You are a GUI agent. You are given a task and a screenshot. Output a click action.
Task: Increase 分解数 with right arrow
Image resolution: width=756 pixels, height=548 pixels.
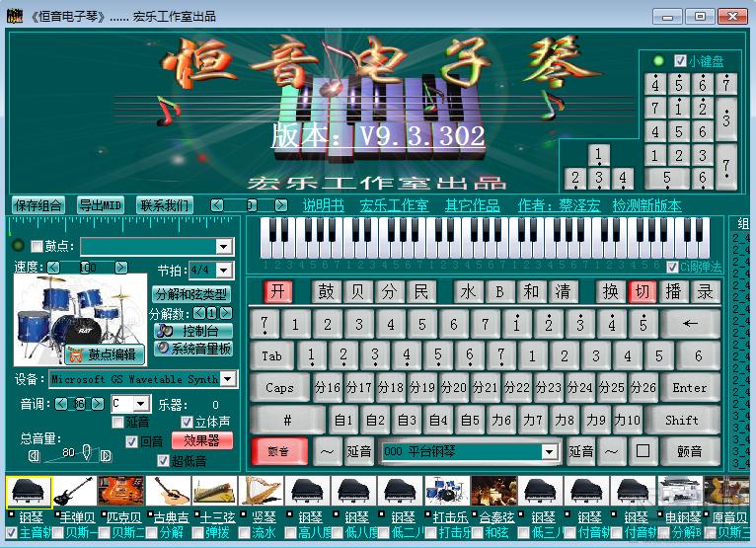[x=226, y=314]
